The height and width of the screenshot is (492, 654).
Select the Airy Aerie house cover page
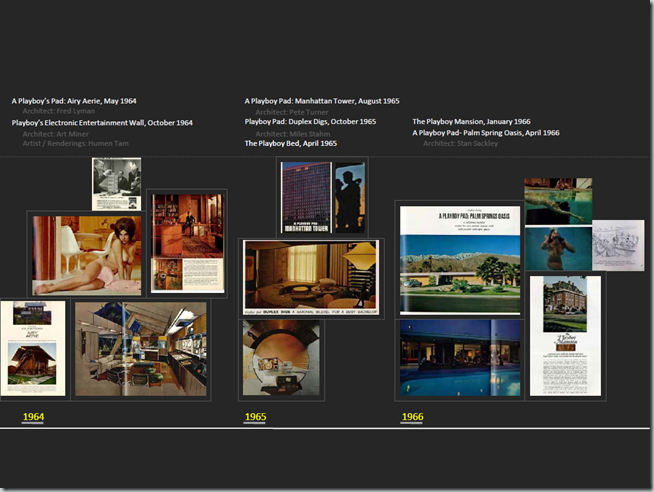[33, 348]
